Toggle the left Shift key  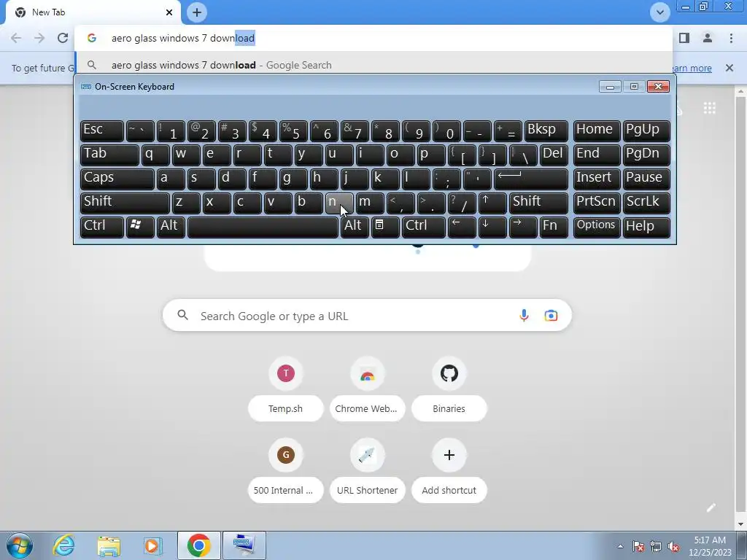point(125,203)
